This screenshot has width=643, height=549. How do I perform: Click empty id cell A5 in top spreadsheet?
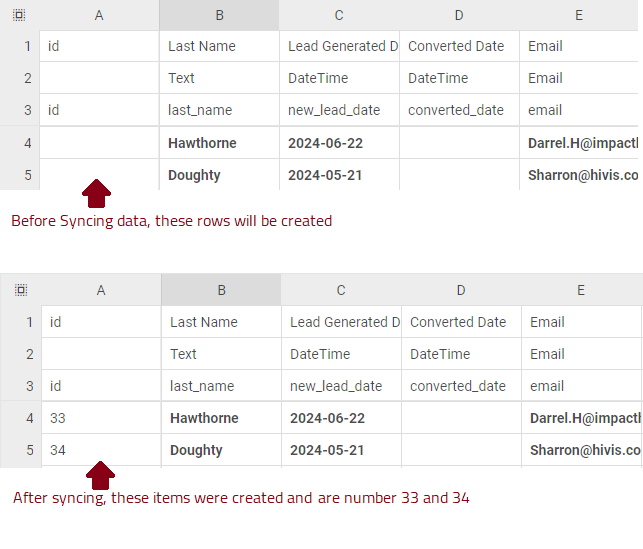click(99, 175)
